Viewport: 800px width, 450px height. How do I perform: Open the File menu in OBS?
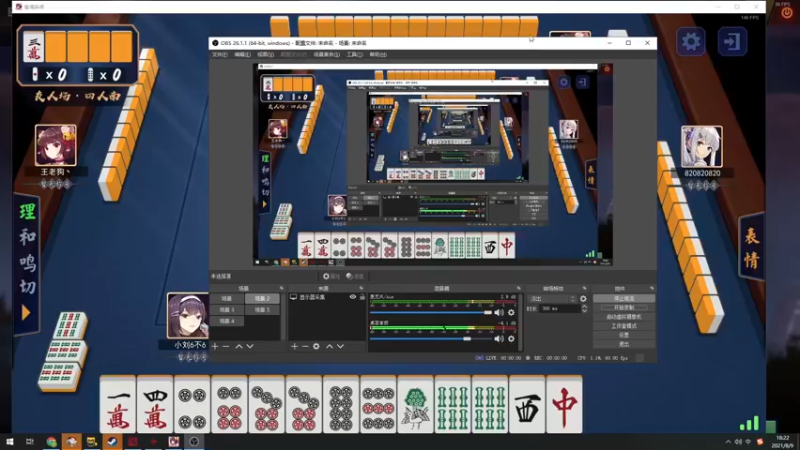219,55
